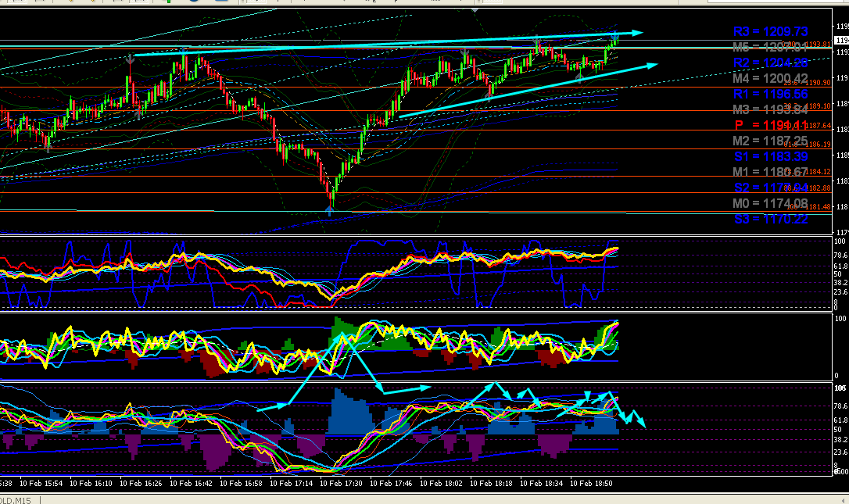Click the M4 = 1200.42 midpoint label
849x504 pixels.
point(771,78)
